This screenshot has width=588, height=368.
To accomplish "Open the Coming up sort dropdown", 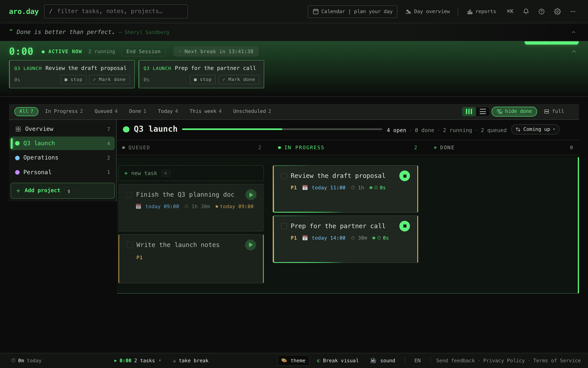I will pos(535,129).
